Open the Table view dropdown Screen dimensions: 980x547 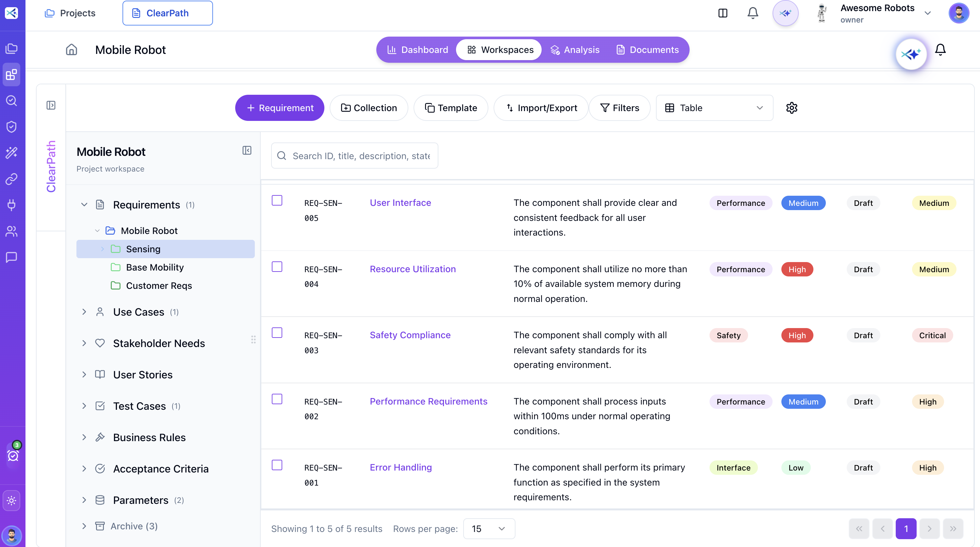tap(714, 108)
